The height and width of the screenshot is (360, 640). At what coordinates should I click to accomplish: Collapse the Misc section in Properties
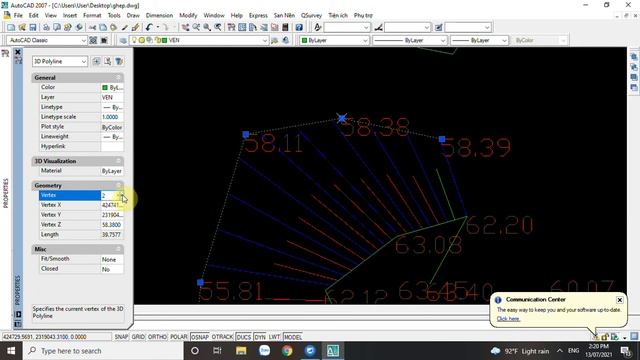[x=118, y=249]
